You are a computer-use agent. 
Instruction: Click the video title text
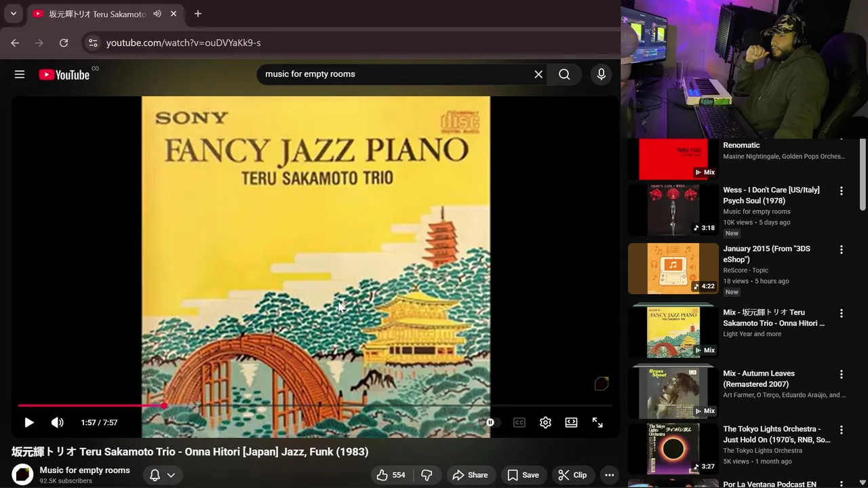190,452
